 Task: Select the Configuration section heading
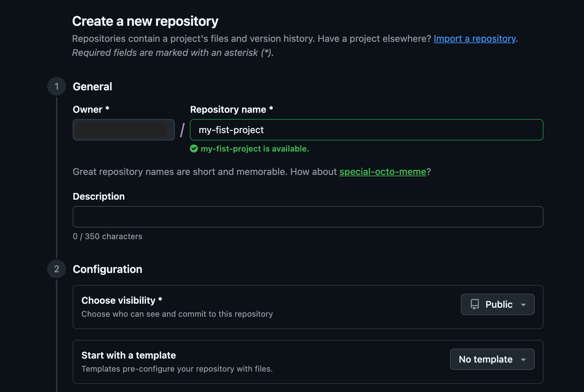pyautogui.click(x=107, y=269)
